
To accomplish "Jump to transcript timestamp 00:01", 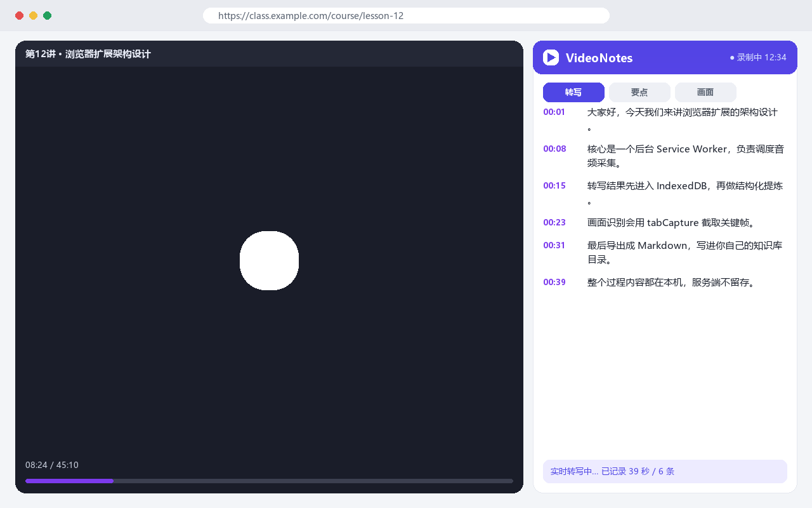I will 554,112.
